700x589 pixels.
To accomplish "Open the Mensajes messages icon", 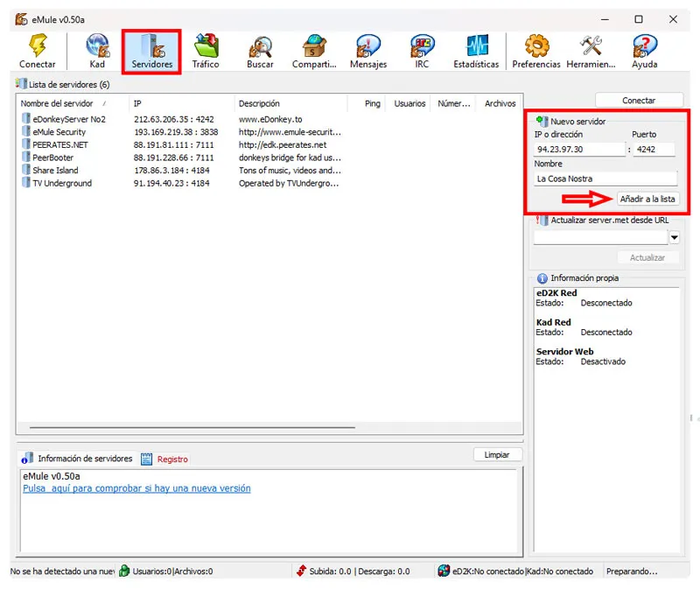I will pos(367,50).
